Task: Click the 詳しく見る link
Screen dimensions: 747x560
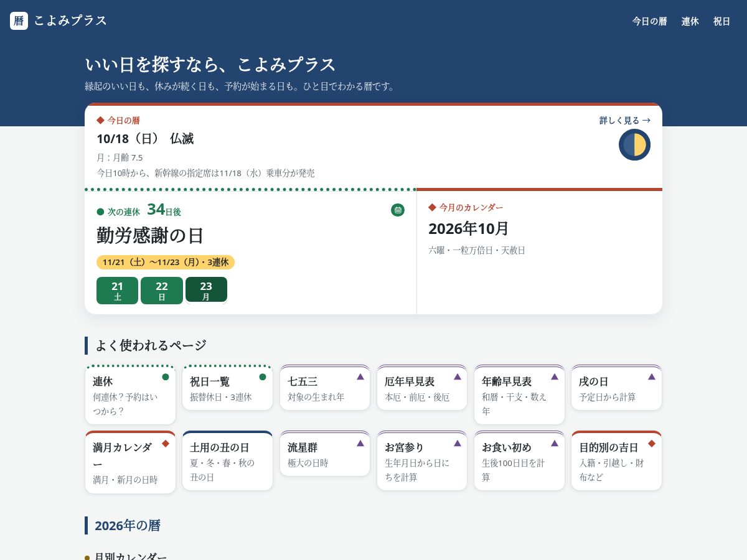Action: pyautogui.click(x=625, y=120)
